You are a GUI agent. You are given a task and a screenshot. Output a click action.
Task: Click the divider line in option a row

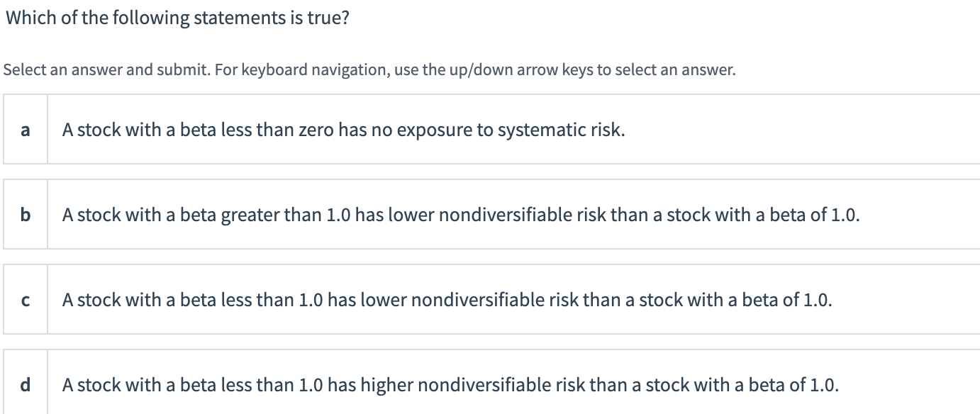(x=49, y=130)
